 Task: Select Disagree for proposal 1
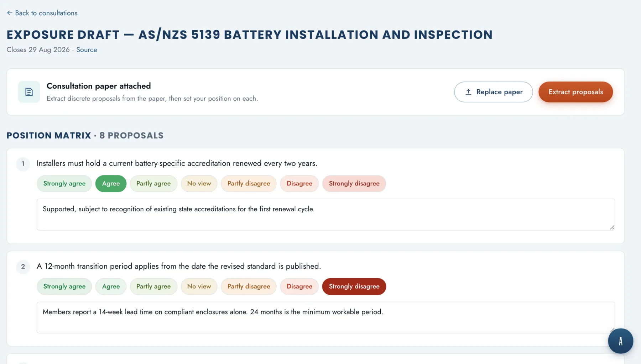click(299, 184)
